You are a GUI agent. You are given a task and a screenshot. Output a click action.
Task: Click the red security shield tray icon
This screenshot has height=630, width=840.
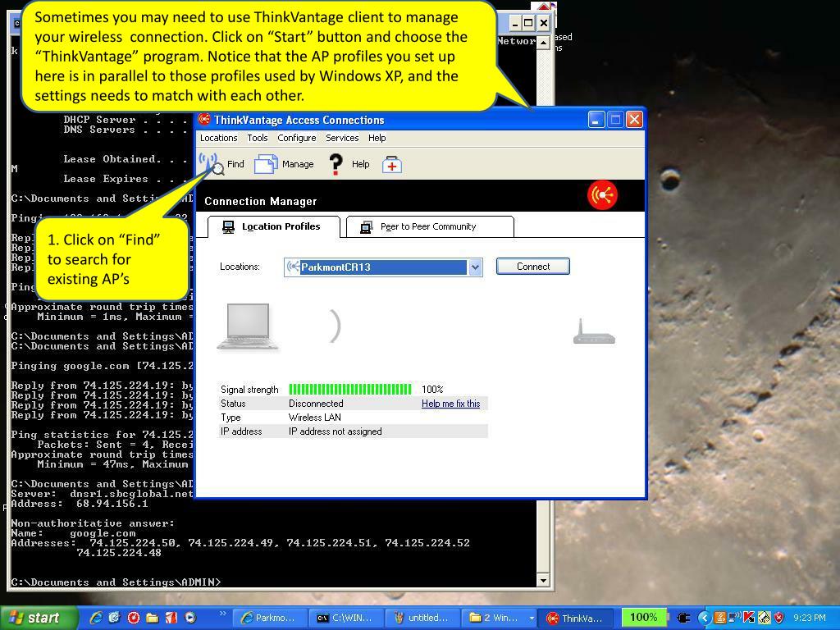[778, 618]
